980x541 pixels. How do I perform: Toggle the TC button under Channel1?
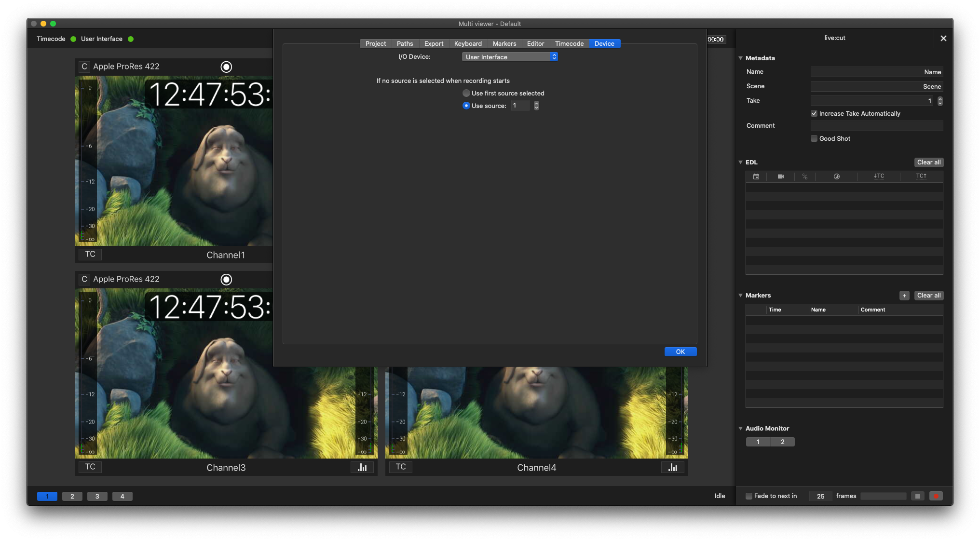[x=90, y=254]
